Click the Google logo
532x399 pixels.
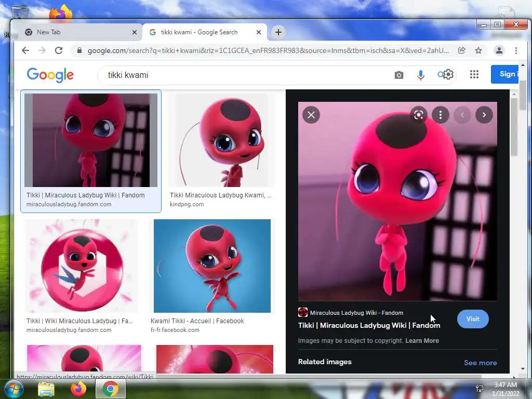click(50, 75)
